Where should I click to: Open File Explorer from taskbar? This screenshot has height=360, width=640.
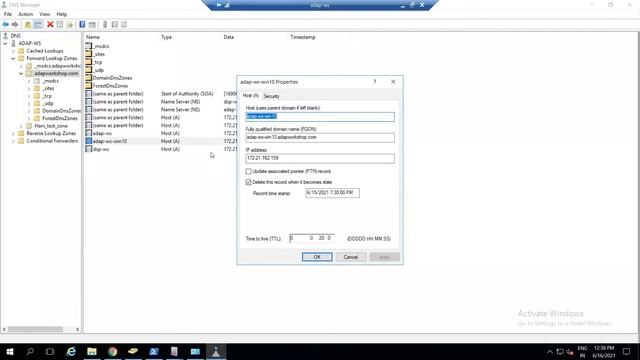pyautogui.click(x=92, y=351)
